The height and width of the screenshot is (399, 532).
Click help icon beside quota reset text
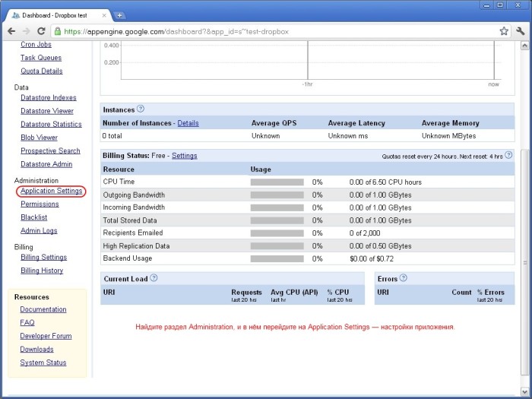(x=508, y=155)
